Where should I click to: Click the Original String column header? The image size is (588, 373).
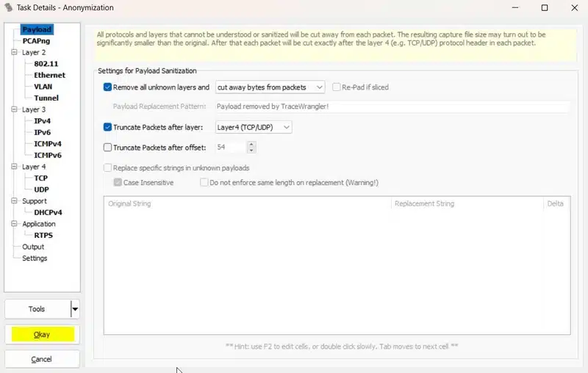(248, 203)
